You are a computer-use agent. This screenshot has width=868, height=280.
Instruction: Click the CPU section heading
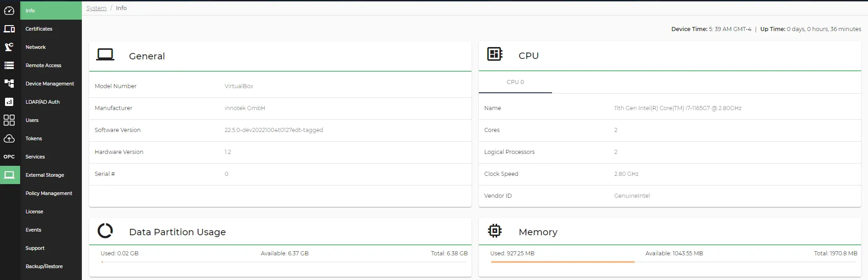coord(529,56)
